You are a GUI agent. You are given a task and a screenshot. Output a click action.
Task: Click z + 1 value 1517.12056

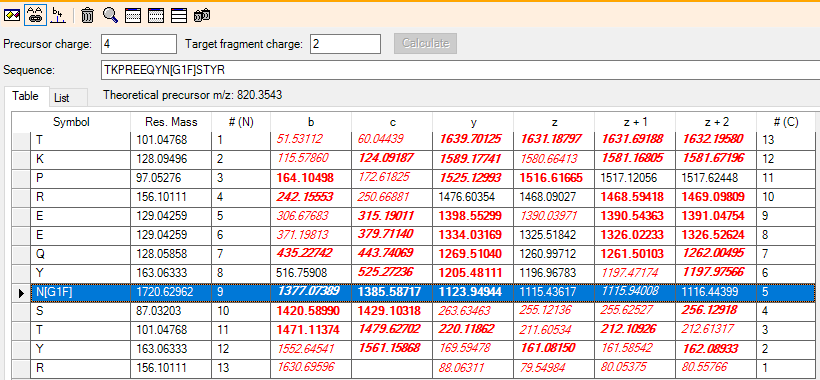(x=635, y=178)
